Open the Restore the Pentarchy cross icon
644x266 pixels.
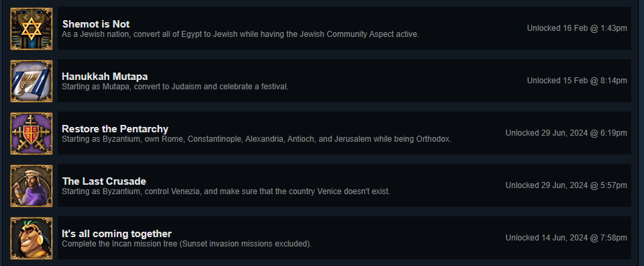(x=32, y=133)
